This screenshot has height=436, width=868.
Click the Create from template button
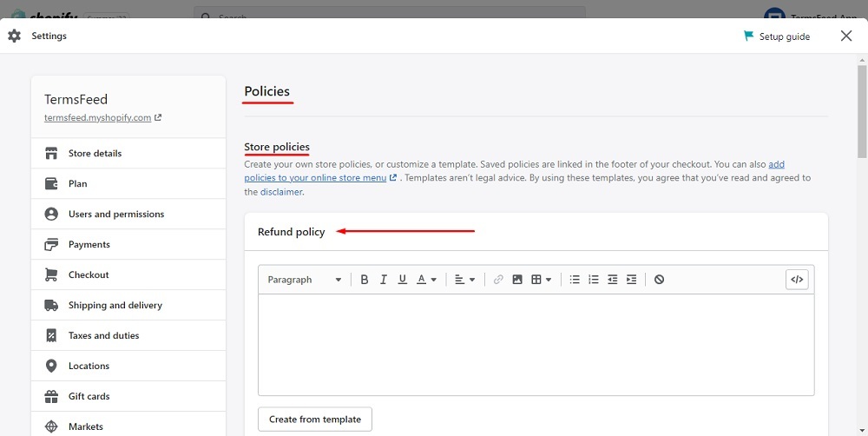315,419
